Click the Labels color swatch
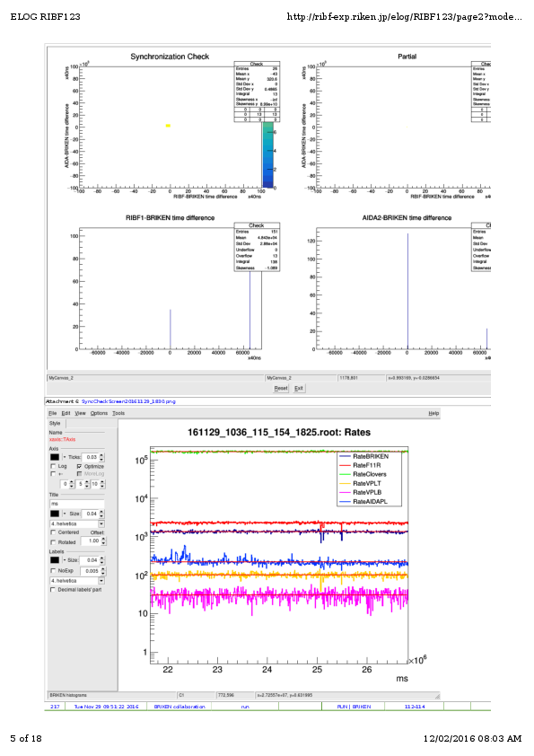Screen dimensions: 534x756 click(55, 559)
